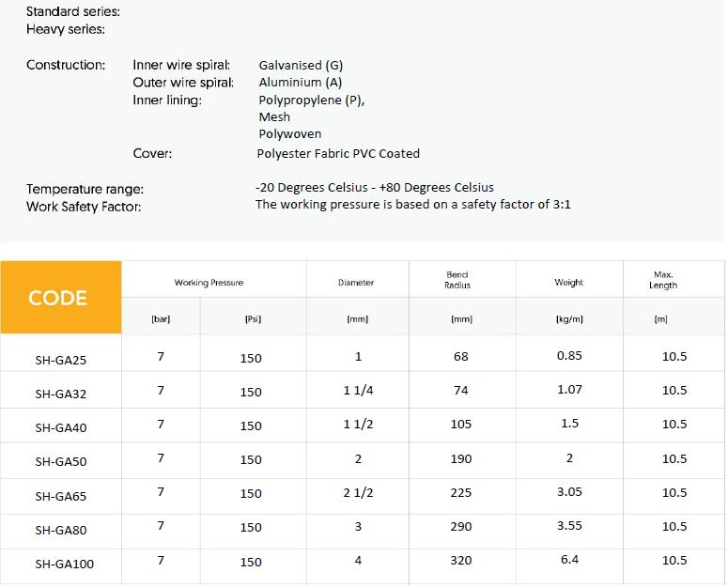Click the Standard series label
This screenshot has width=728, height=588.
point(72,12)
